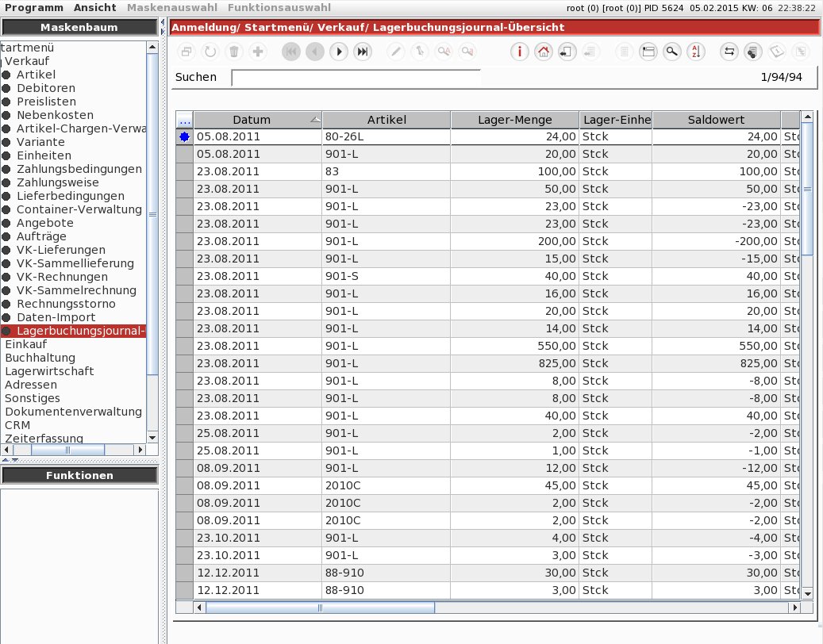Open VK-Rechnungen in the tree
The width and height of the screenshot is (823, 644).
pos(62,276)
